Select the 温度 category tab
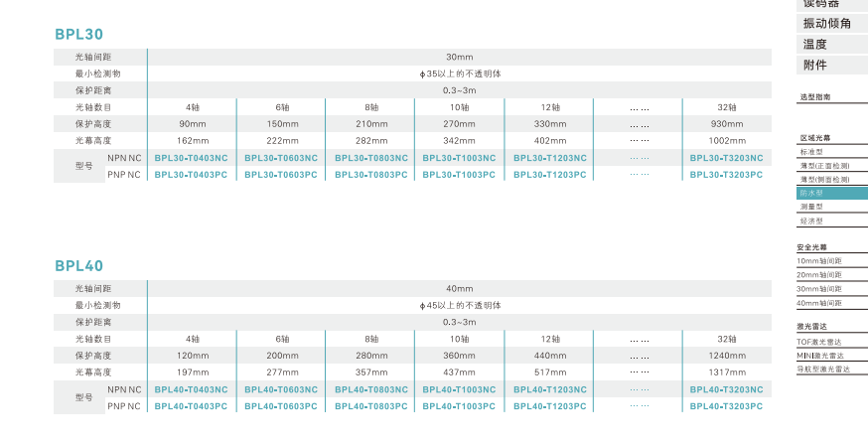This screenshot has height=446, width=868. (815, 44)
